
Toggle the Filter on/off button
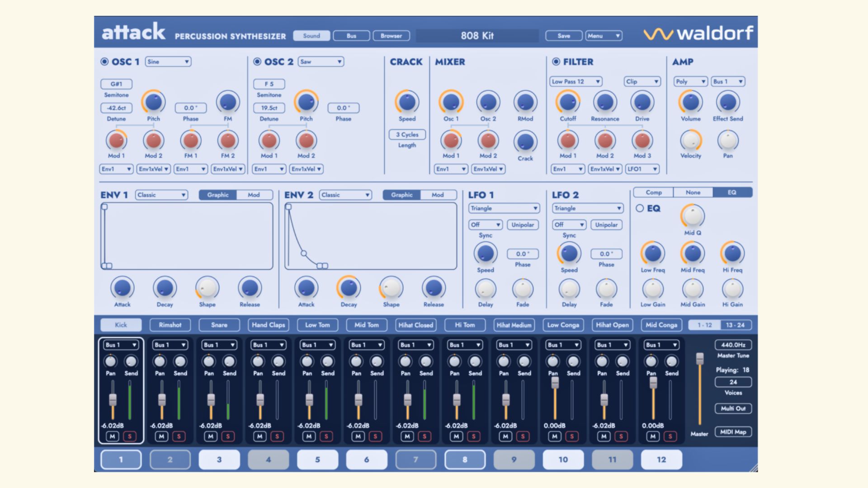pyautogui.click(x=556, y=62)
